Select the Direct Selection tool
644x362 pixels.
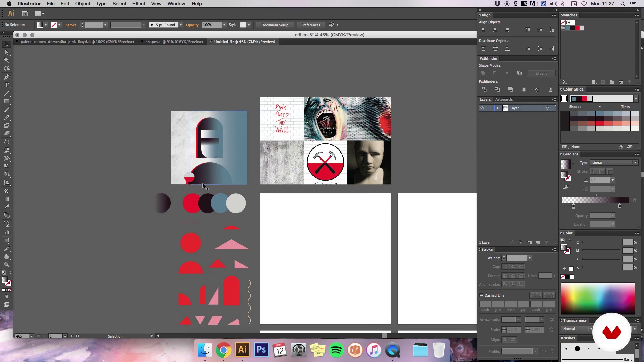click(x=6, y=52)
